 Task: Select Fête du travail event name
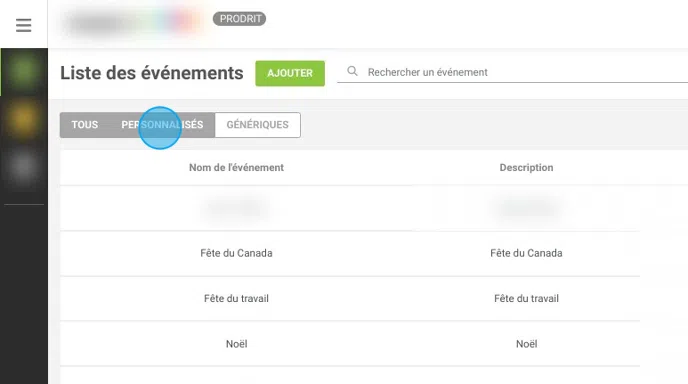point(236,298)
